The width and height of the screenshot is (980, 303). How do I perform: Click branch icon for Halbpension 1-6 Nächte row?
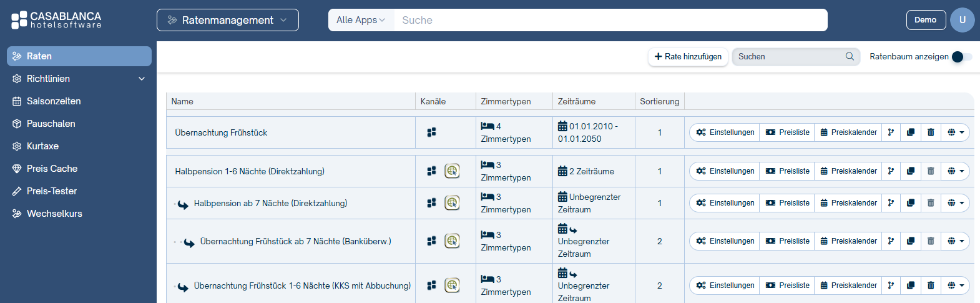pyautogui.click(x=891, y=171)
